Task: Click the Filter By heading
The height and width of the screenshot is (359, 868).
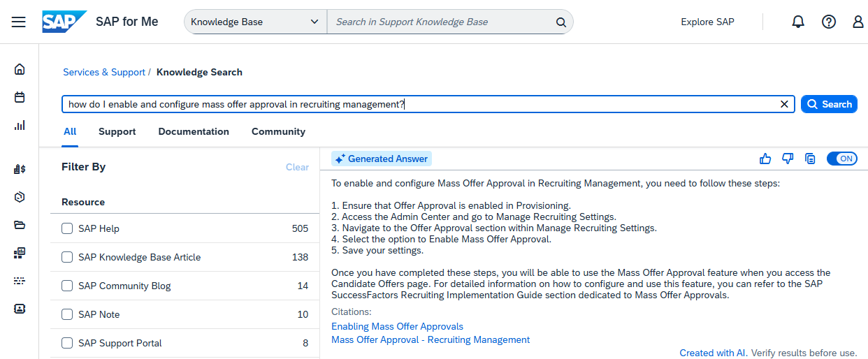Action: click(x=84, y=167)
